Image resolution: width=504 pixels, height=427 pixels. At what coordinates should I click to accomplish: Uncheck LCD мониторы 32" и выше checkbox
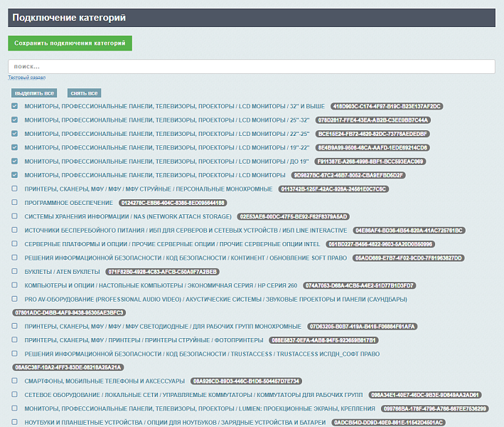[15, 106]
